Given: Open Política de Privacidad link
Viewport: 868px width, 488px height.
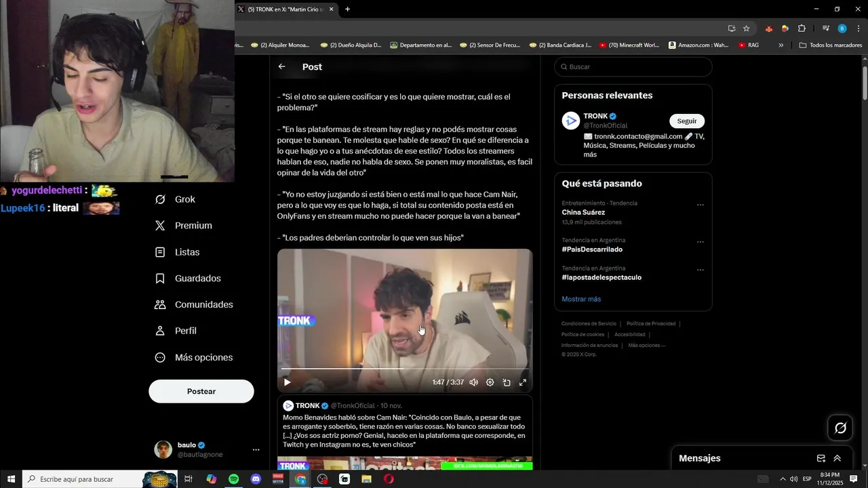Looking at the screenshot, I should (651, 324).
